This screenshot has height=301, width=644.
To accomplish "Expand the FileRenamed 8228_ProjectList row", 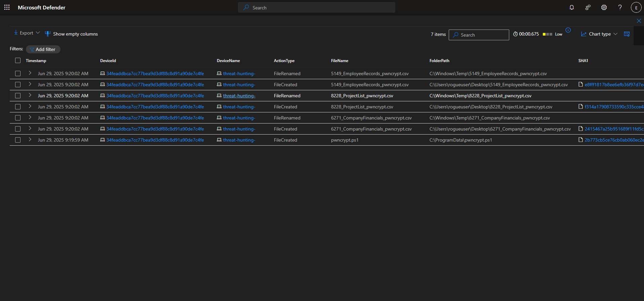I will pyautogui.click(x=30, y=95).
